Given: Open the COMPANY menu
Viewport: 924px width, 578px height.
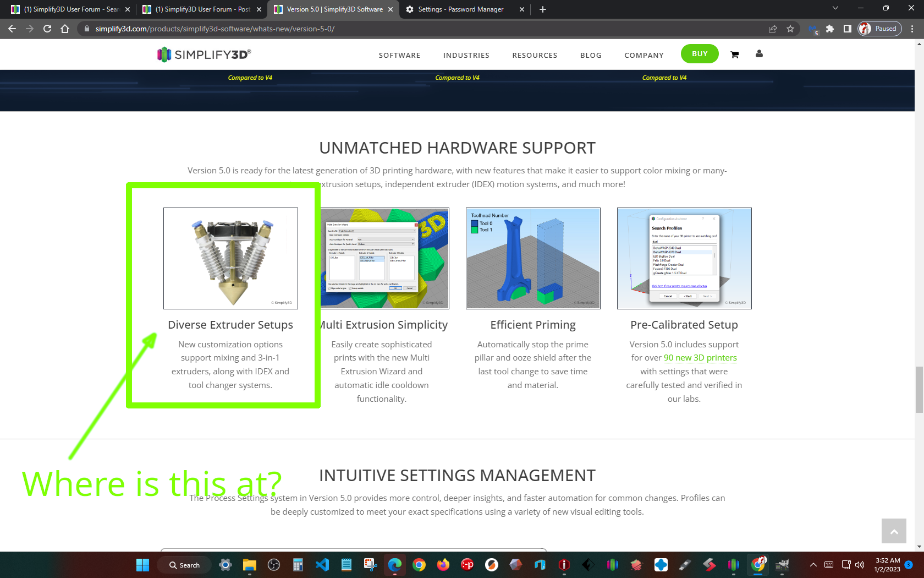Looking at the screenshot, I should coord(644,56).
